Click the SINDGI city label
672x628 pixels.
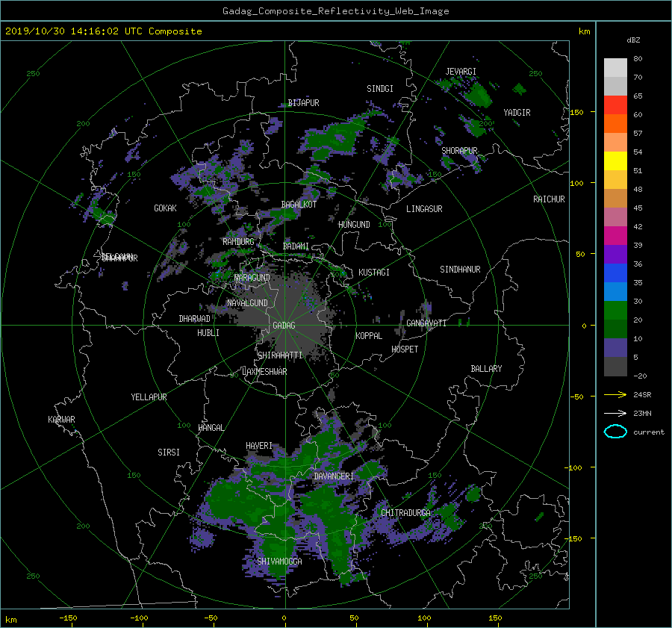coord(380,89)
